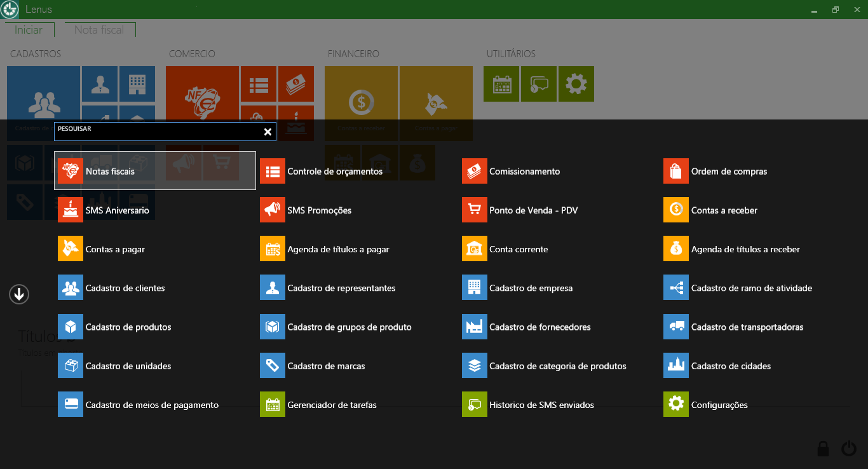Open the Notas fiscais icon
Image resolution: width=868 pixels, height=469 pixels.
[71, 171]
